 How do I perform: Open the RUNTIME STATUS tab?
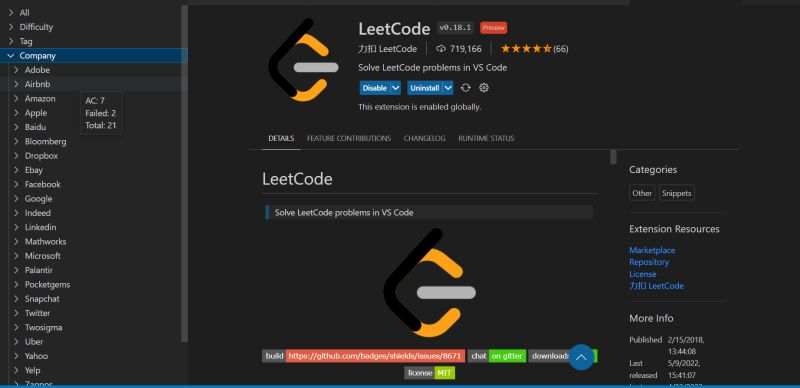click(x=486, y=138)
